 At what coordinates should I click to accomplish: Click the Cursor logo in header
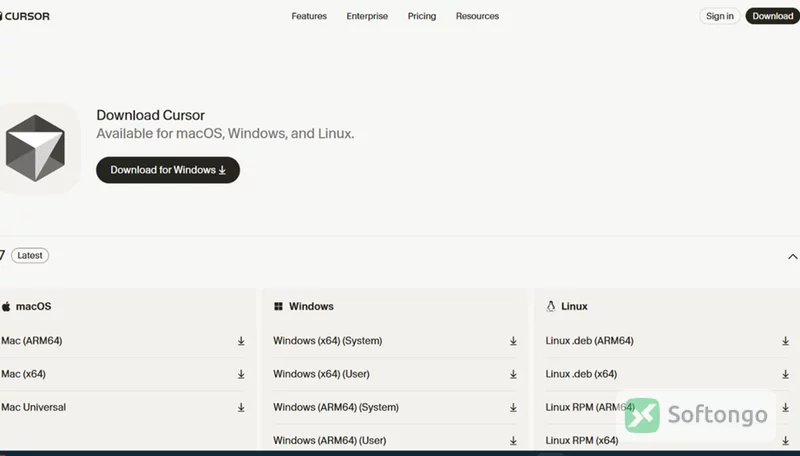point(25,16)
